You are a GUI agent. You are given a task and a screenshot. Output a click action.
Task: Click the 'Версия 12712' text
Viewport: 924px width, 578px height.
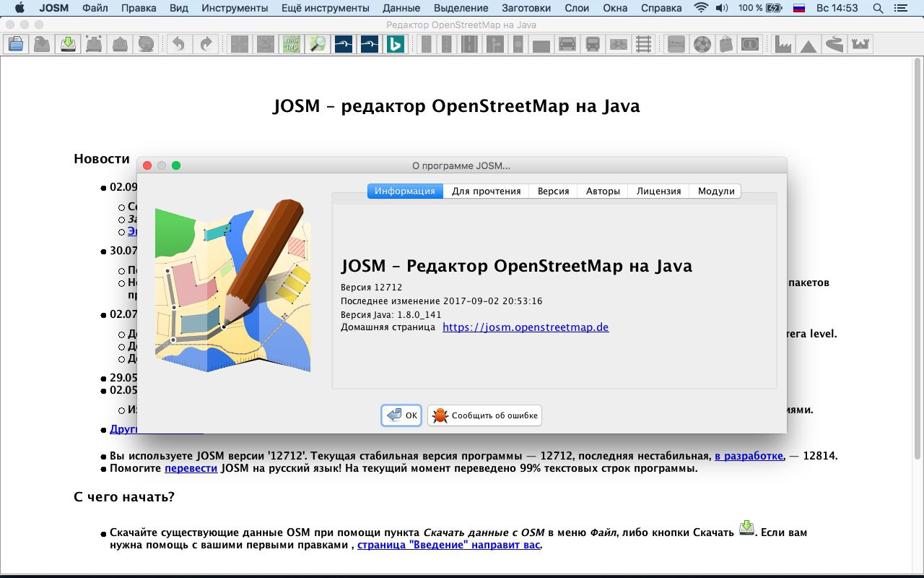click(x=371, y=287)
